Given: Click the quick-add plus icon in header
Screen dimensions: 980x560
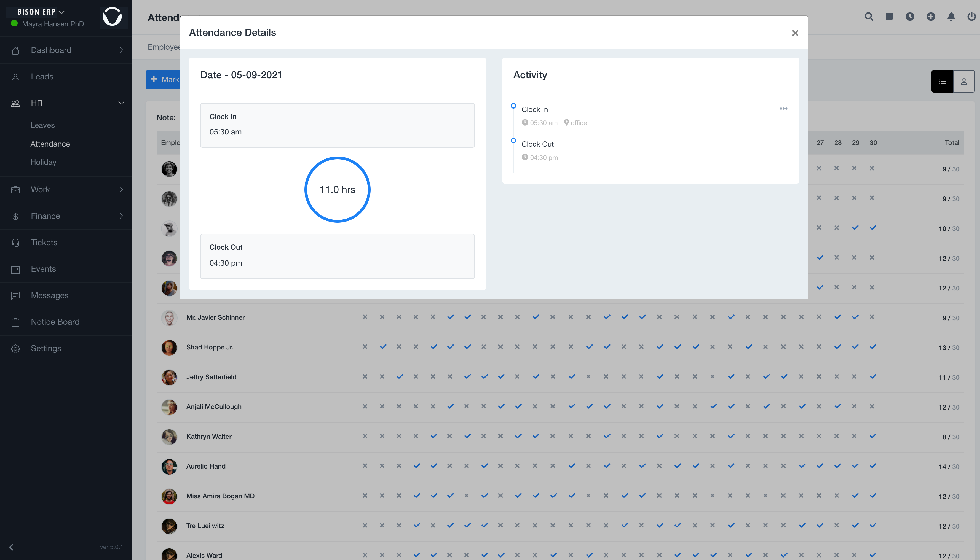Looking at the screenshot, I should coord(930,17).
